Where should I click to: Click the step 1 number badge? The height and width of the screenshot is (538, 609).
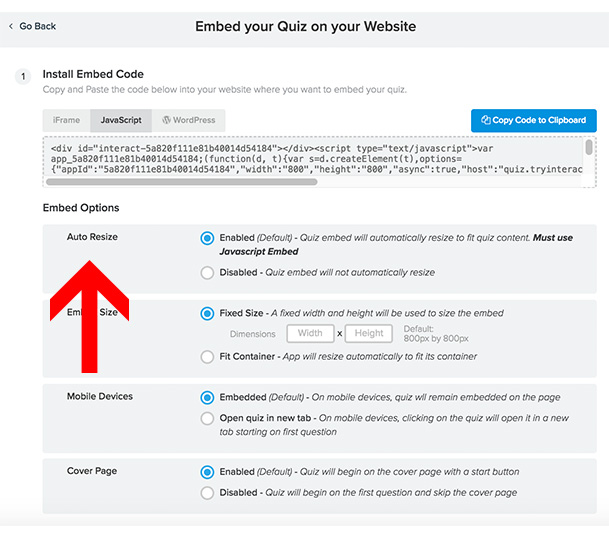pyautogui.click(x=23, y=76)
